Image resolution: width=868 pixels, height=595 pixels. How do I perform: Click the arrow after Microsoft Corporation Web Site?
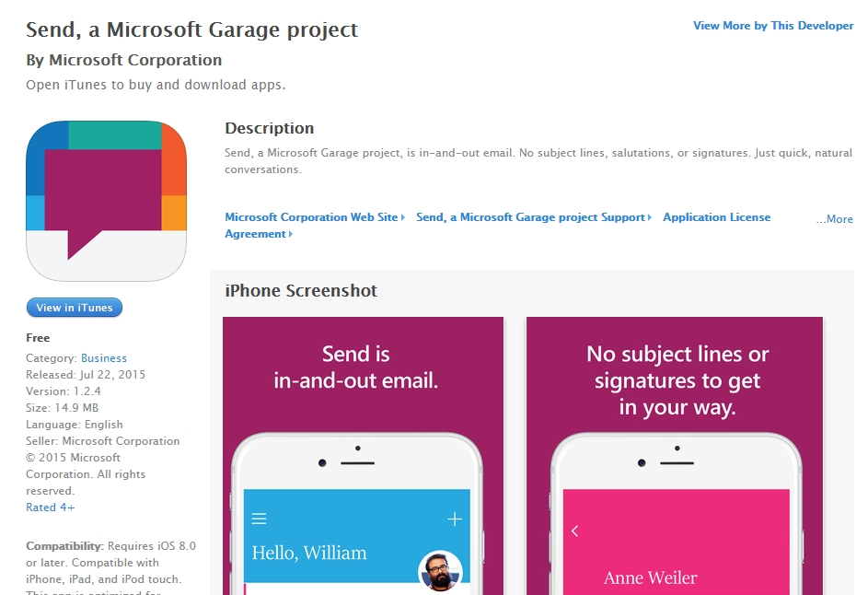[403, 217]
